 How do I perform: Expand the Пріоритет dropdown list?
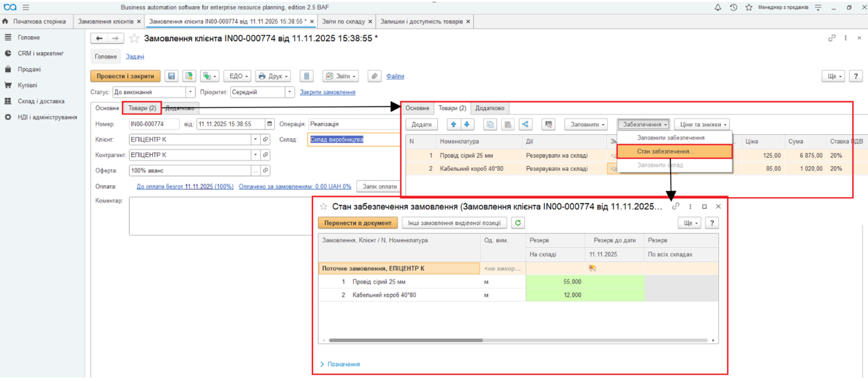click(x=290, y=92)
